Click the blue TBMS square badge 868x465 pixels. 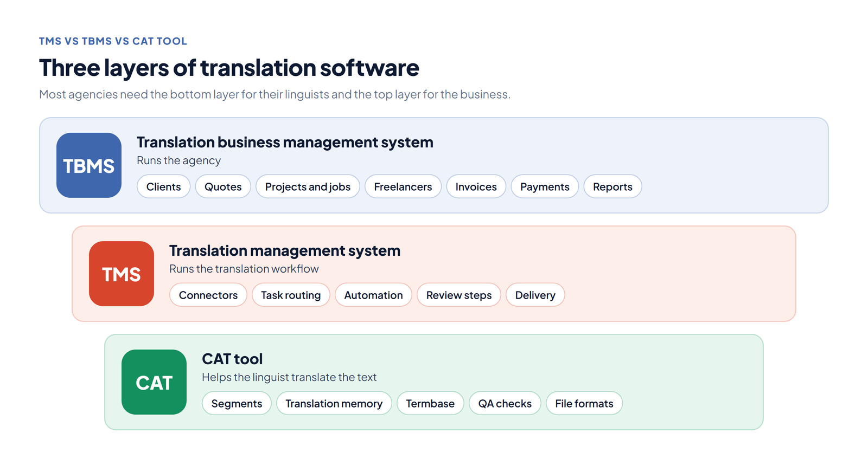point(89,165)
